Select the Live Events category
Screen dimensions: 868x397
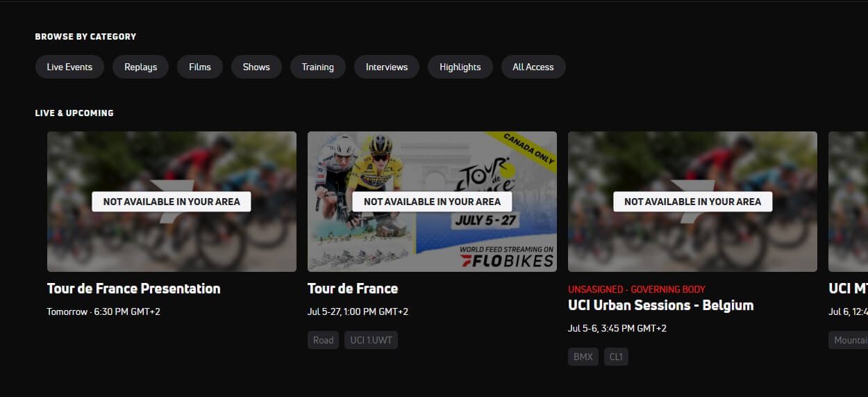click(x=69, y=67)
